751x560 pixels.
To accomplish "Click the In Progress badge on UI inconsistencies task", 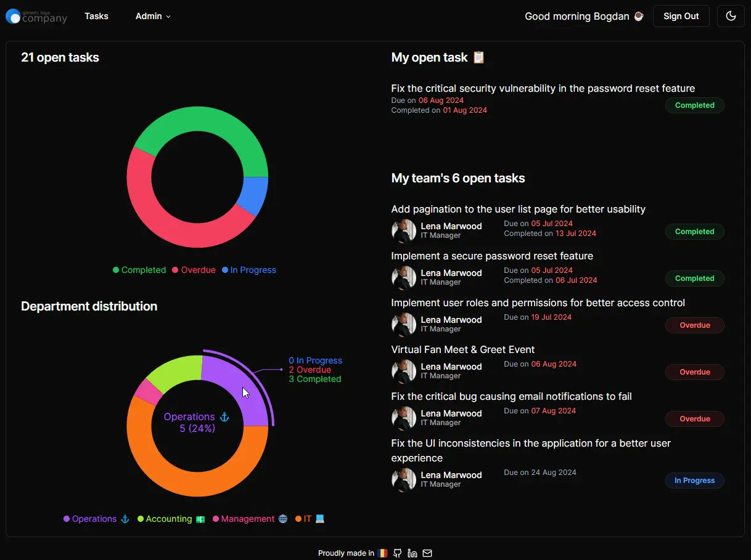I will (x=694, y=481).
